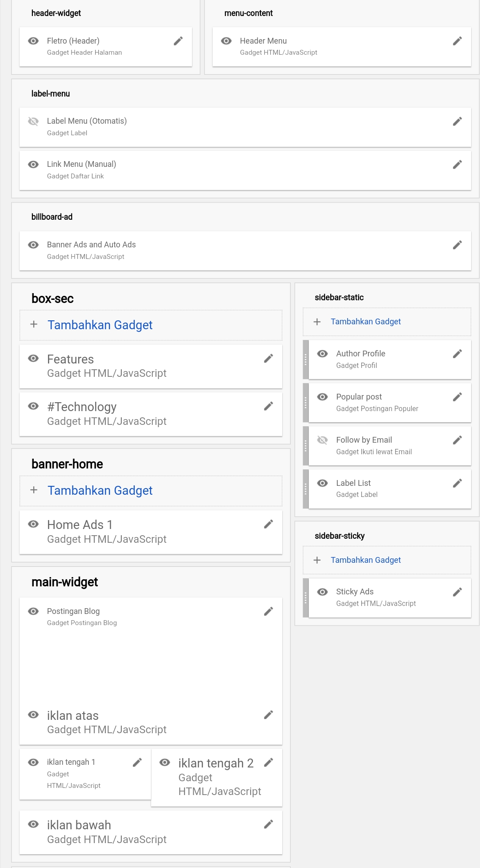
Task: Edit the Postingan Blog gadget
Action: tap(268, 611)
